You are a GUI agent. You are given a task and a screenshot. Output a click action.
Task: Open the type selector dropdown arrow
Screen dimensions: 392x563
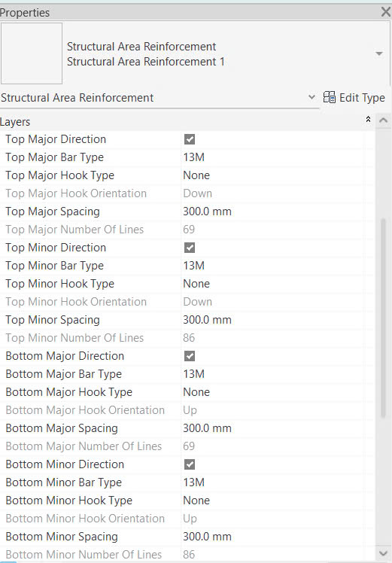(x=378, y=53)
